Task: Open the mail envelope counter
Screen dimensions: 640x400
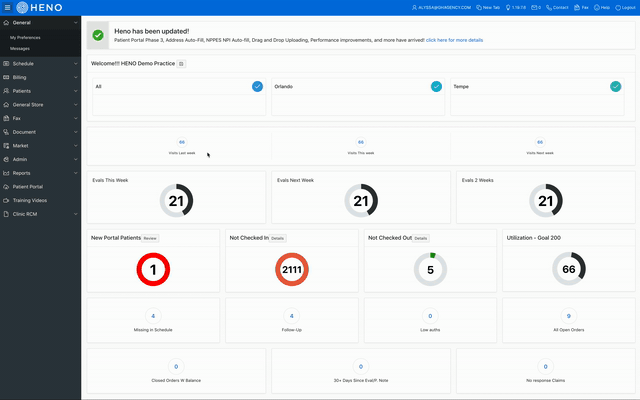Action: point(536,7)
